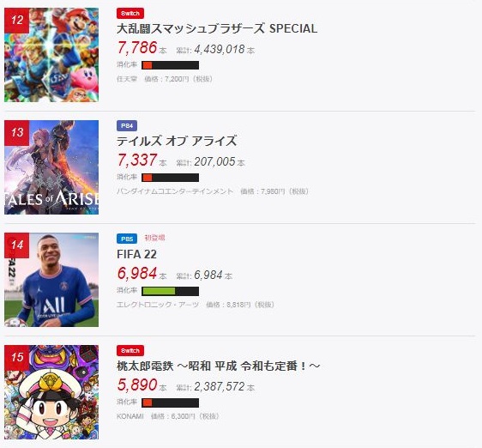The width and height of the screenshot is (482, 448).
Task: Click the red rank 14 badge
Action: click(x=17, y=245)
